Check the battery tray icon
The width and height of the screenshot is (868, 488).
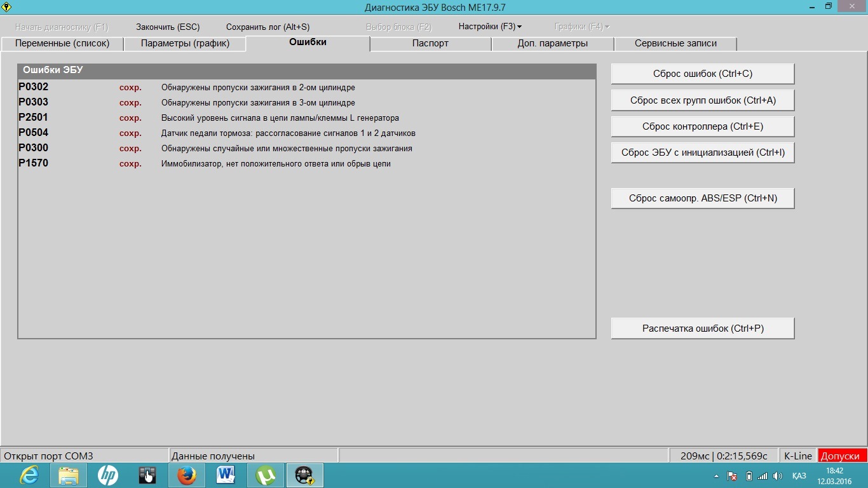tap(749, 476)
